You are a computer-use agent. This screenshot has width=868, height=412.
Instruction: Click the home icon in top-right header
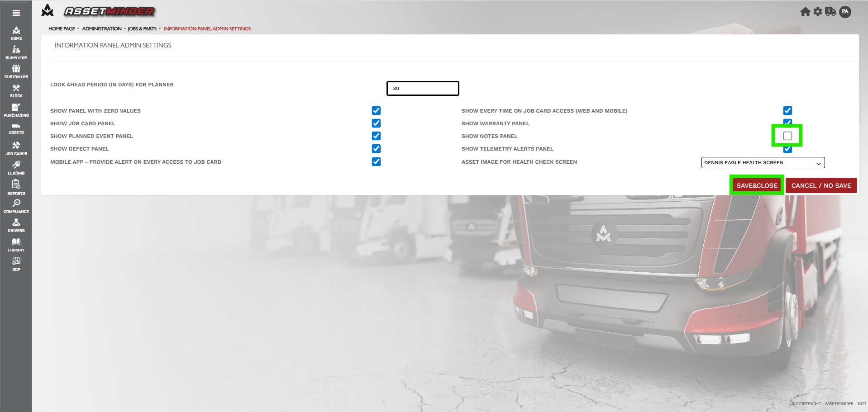(x=805, y=12)
